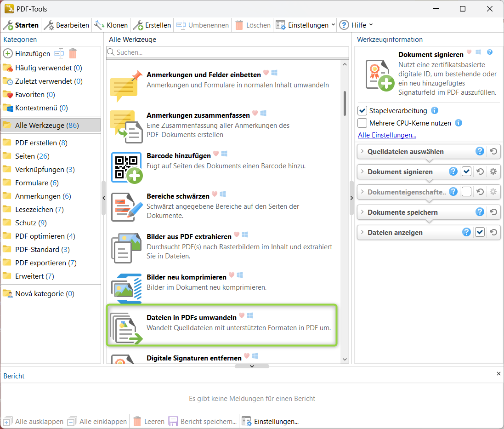Enable Mehrere CPU-Kerne nutzen checkbox
Screen dimensions: 504x429
362,123
